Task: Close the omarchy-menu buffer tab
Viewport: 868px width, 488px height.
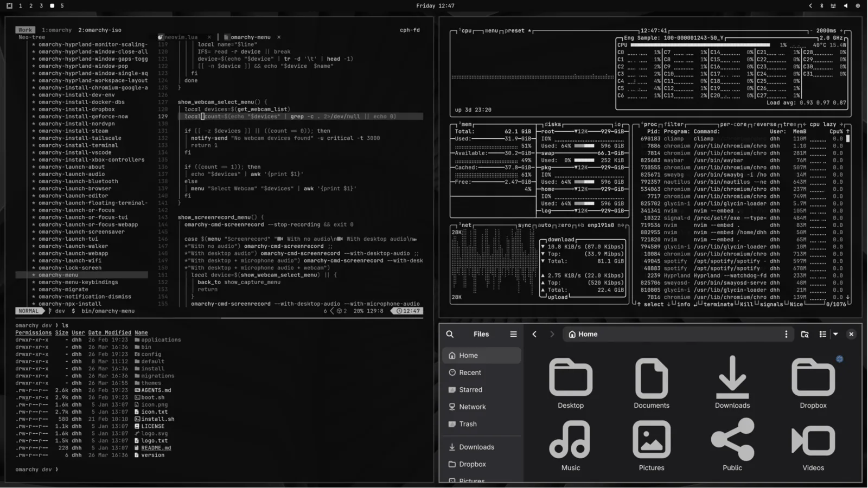Action: (279, 37)
